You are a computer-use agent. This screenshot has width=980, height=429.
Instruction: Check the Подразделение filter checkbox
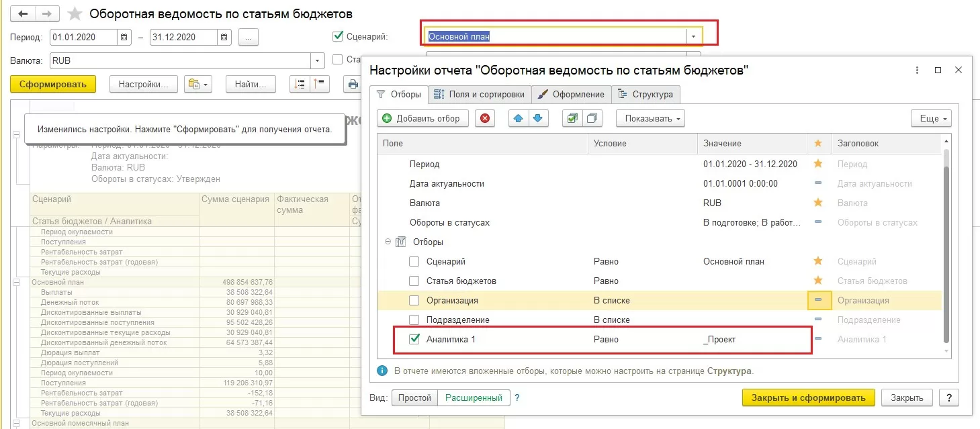414,320
